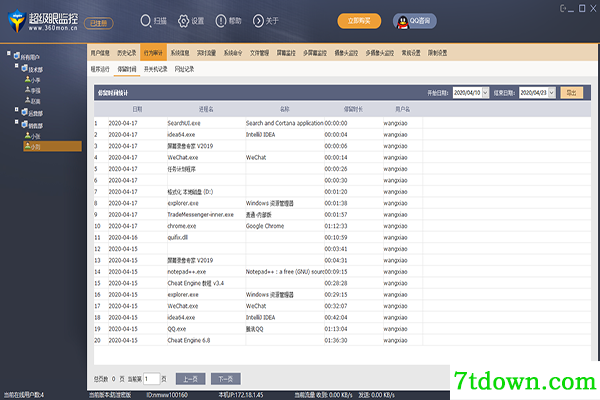Open the 帮助 help icon
Screen dimensions: 600x400
pyautogui.click(x=221, y=21)
